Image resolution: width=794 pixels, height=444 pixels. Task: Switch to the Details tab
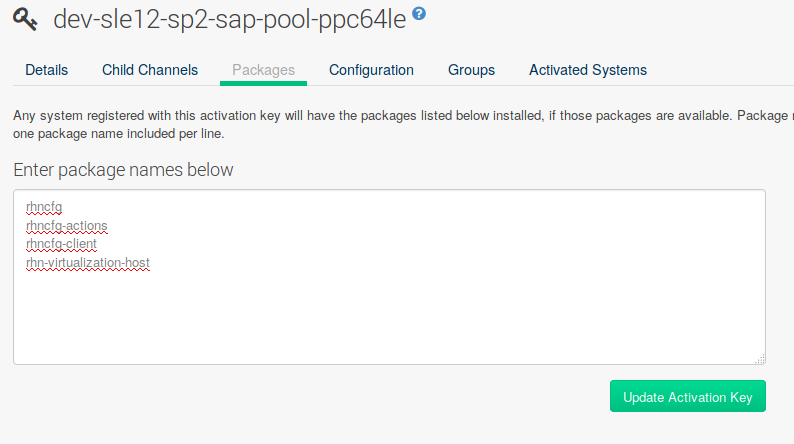tap(47, 70)
